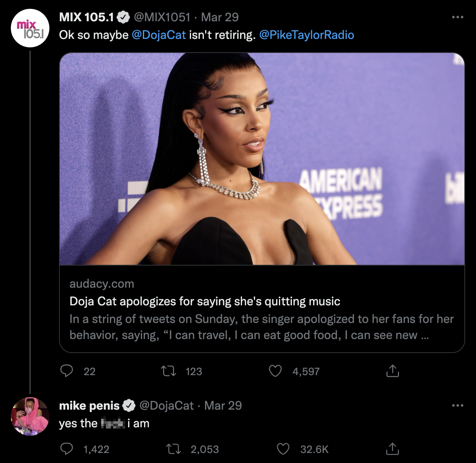This screenshot has width=476, height=463.
Task: Retweet the MIX 105.1 tweet
Action: pos(169,371)
